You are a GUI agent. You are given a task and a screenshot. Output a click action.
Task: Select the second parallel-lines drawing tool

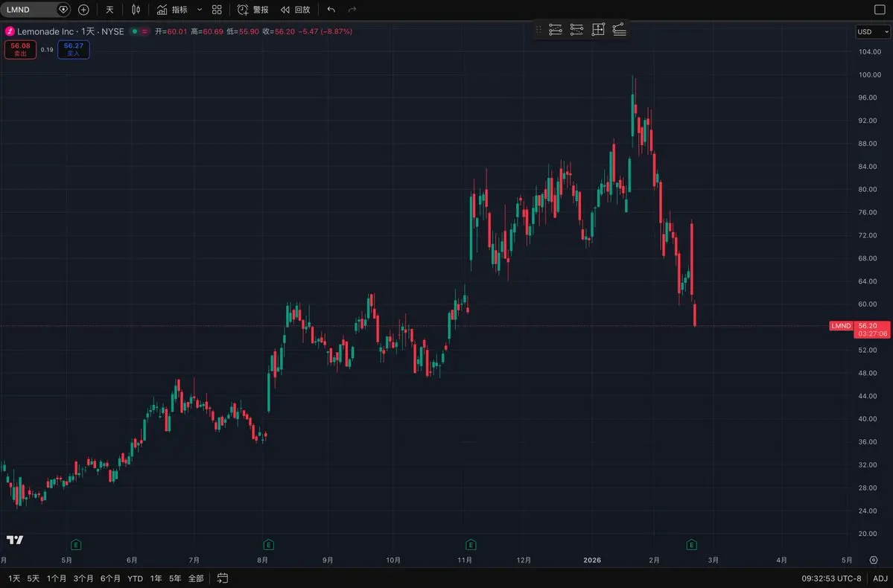pyautogui.click(x=576, y=30)
